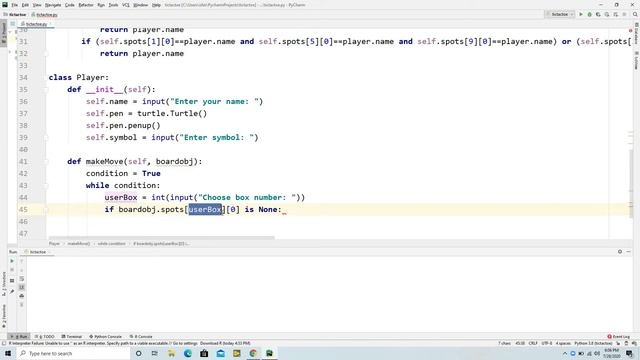Click Go to settings link in status bar
This screenshot has height=360, width=640.
click(x=185, y=344)
